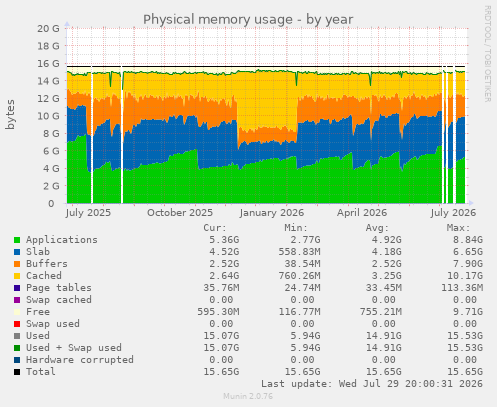Viewport: 497px width, 407px height.
Task: Click the 'Hardware corrupted' legend label
Action: [x=80, y=360]
